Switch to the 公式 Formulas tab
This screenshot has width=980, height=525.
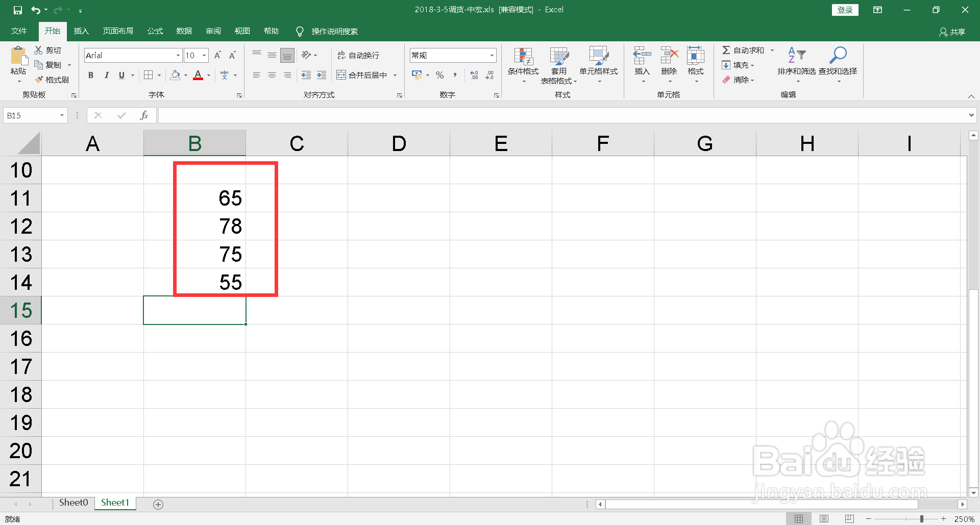coord(155,31)
